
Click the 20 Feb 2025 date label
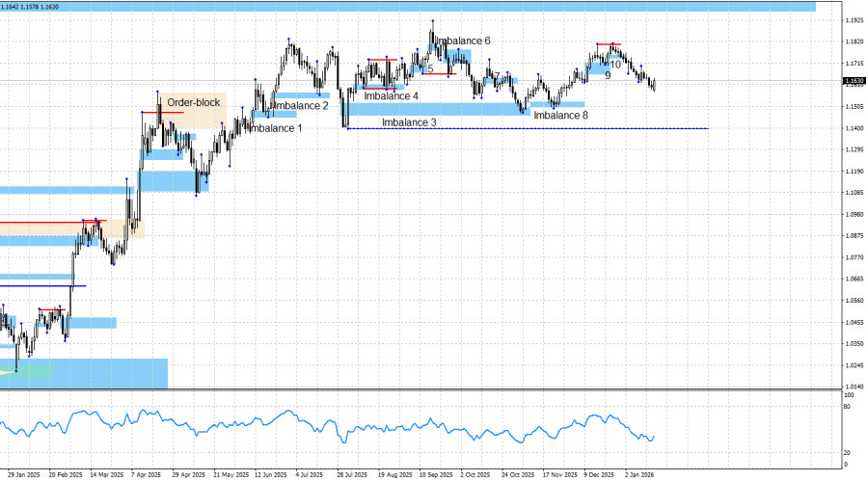[66, 475]
